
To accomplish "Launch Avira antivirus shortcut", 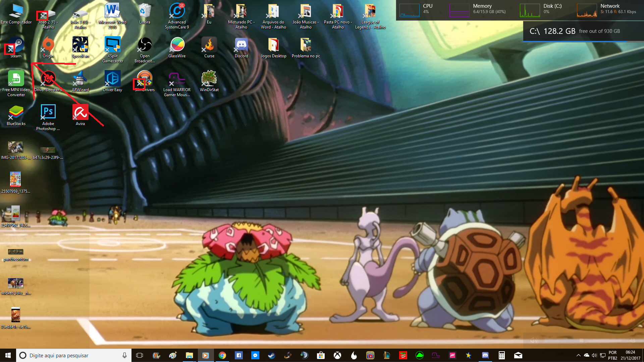I will pyautogui.click(x=80, y=115).
